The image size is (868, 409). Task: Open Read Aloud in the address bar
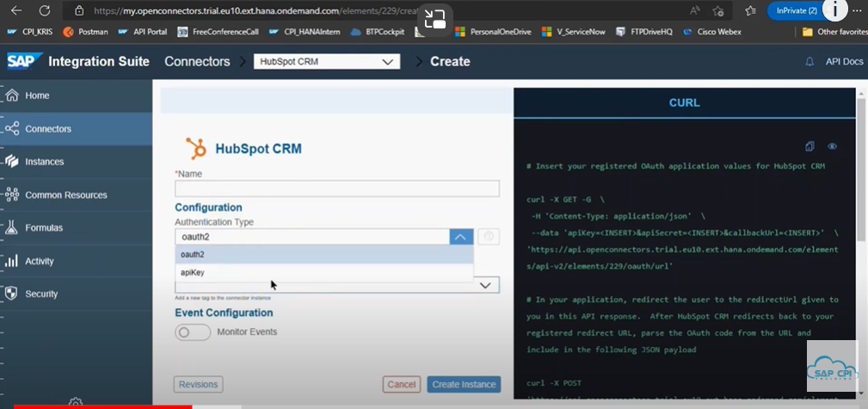694,10
